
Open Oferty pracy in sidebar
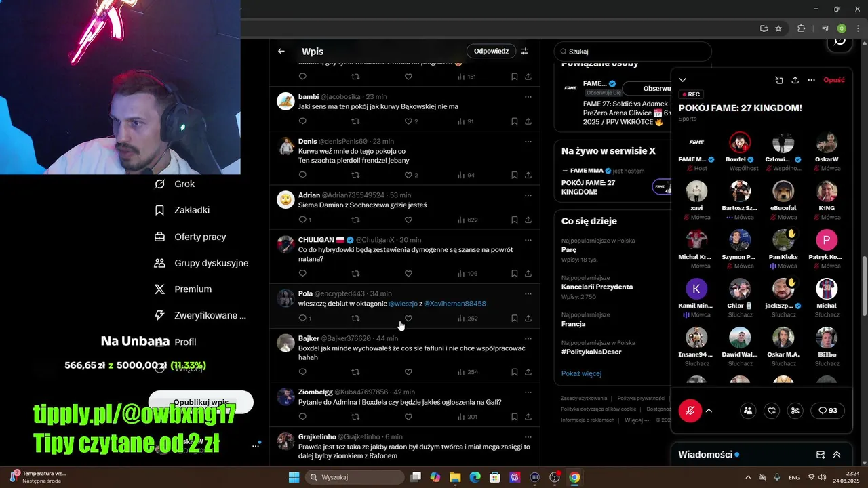[191, 237]
